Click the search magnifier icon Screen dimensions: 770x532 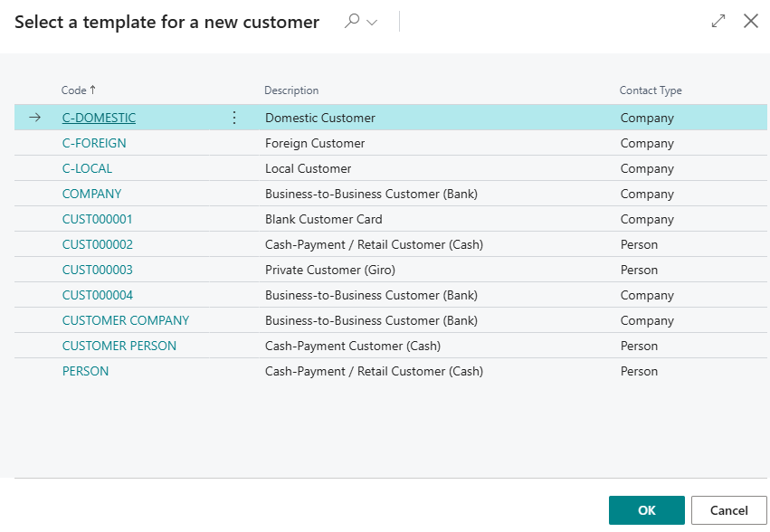352,21
